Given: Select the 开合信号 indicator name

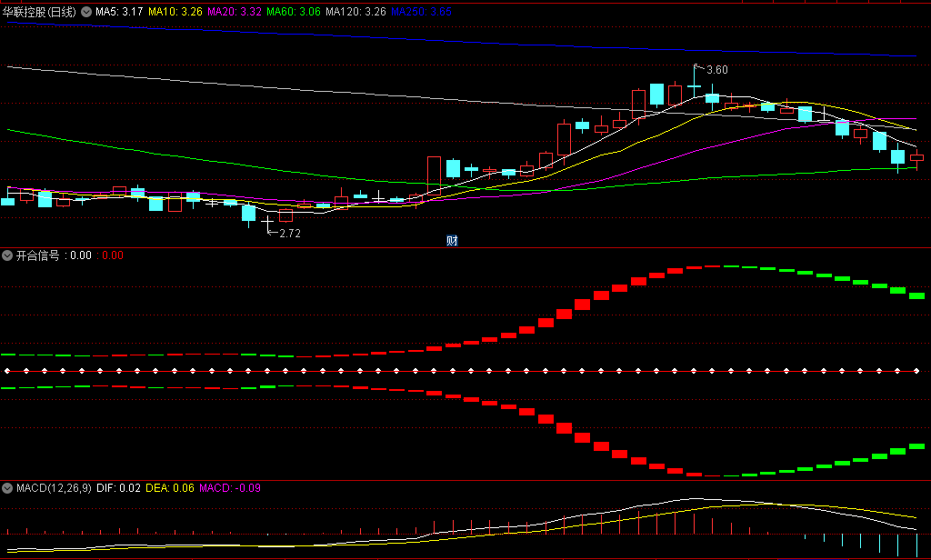Looking at the screenshot, I should click(37, 255).
